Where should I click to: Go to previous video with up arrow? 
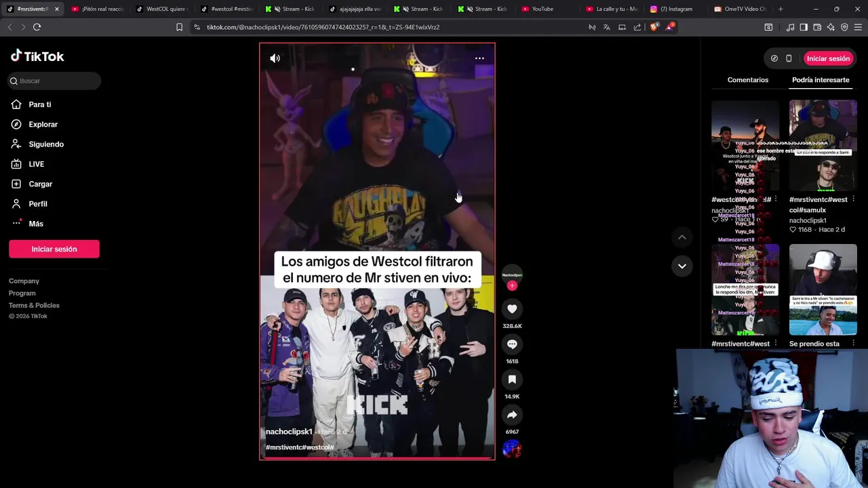(x=682, y=237)
